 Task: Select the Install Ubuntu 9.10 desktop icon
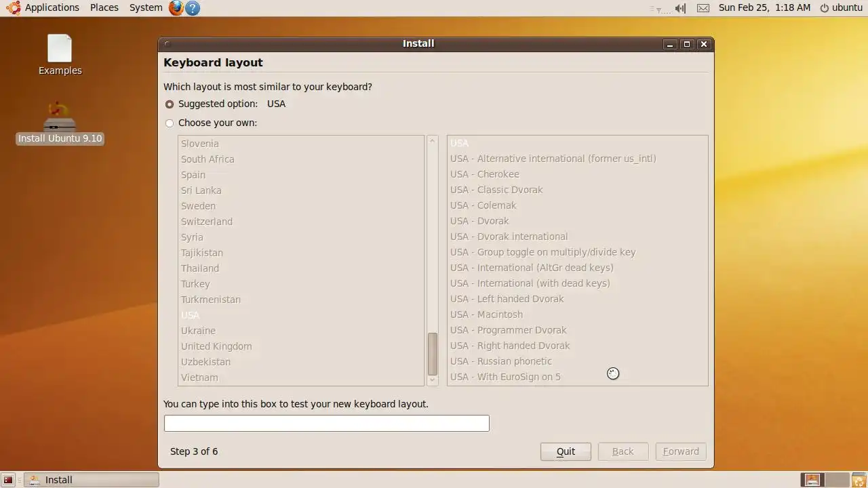click(60, 123)
